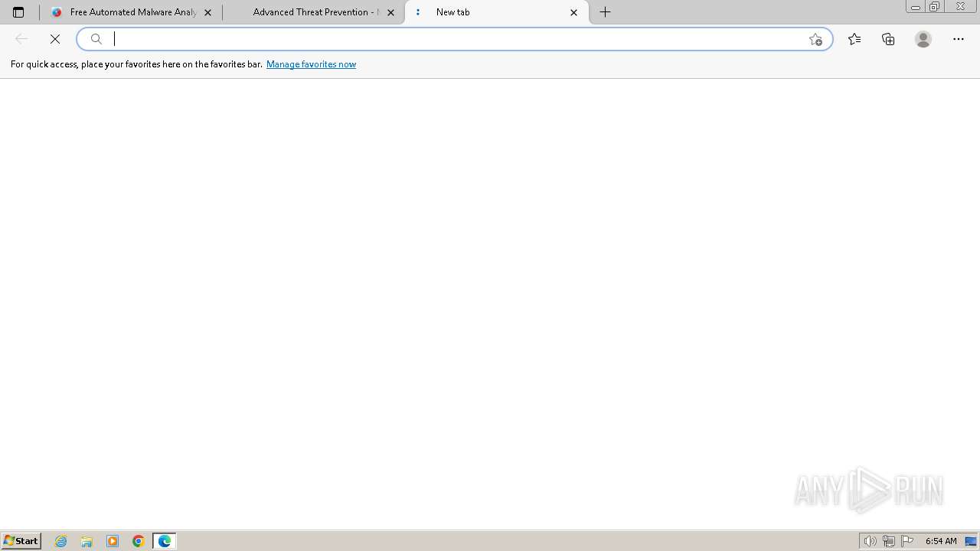
Task: Switch to Advanced Threat Prevention tab
Action: pos(314,12)
